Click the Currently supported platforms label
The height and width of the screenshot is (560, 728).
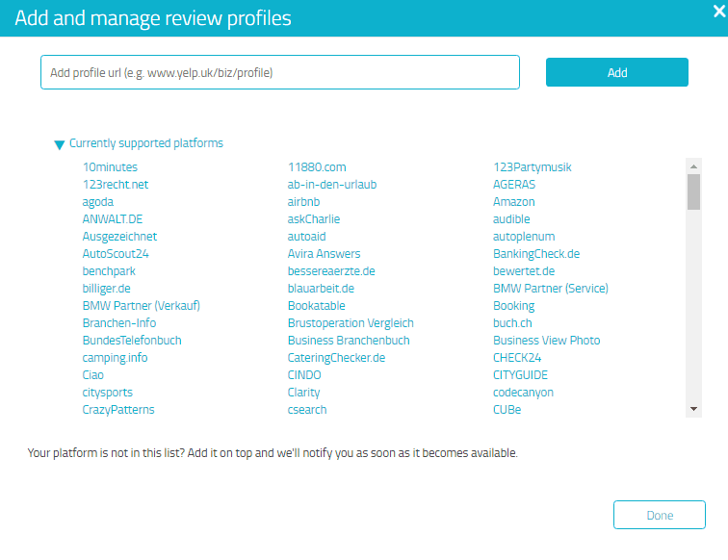[x=146, y=143]
